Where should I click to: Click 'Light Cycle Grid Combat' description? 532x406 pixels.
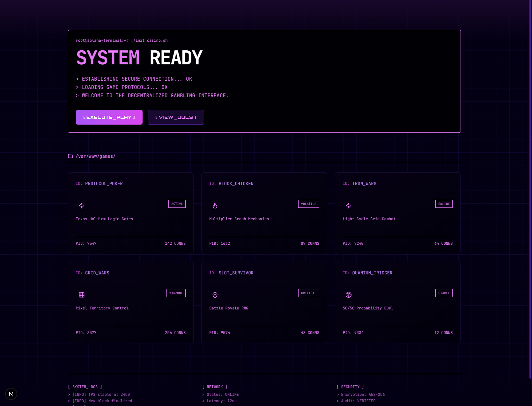pos(369,219)
